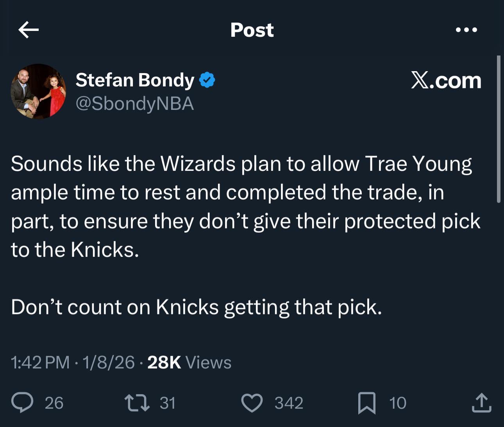504x427 pixels.
Task: Click the "Don't count on Knicks" text line
Action: point(196,307)
